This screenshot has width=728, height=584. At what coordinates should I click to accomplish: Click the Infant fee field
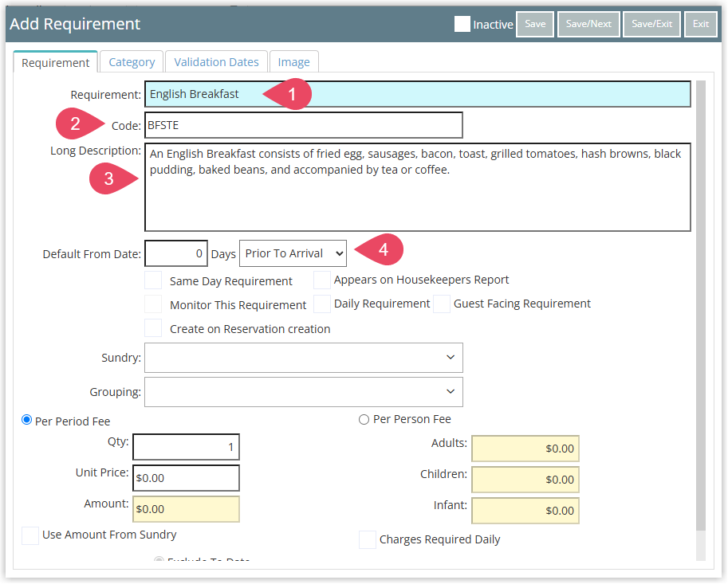coord(525,511)
